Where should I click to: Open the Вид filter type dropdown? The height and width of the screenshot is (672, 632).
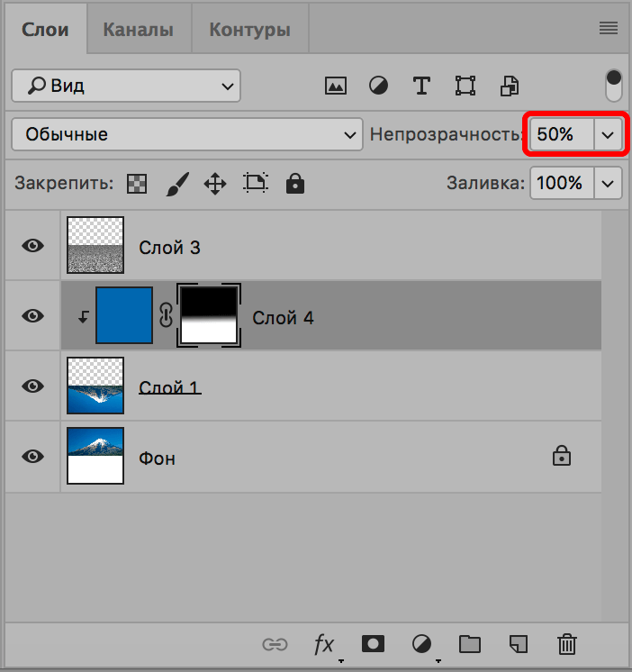(126, 86)
